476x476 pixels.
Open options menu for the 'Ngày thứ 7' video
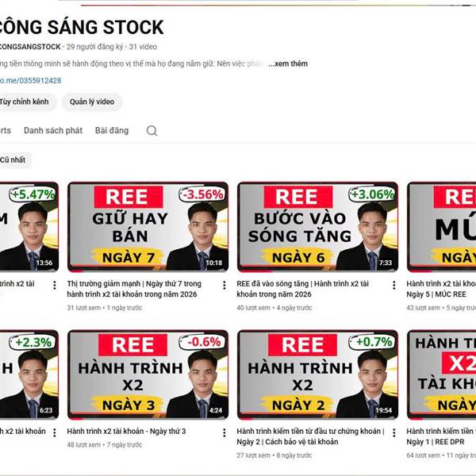pyautogui.click(x=224, y=285)
